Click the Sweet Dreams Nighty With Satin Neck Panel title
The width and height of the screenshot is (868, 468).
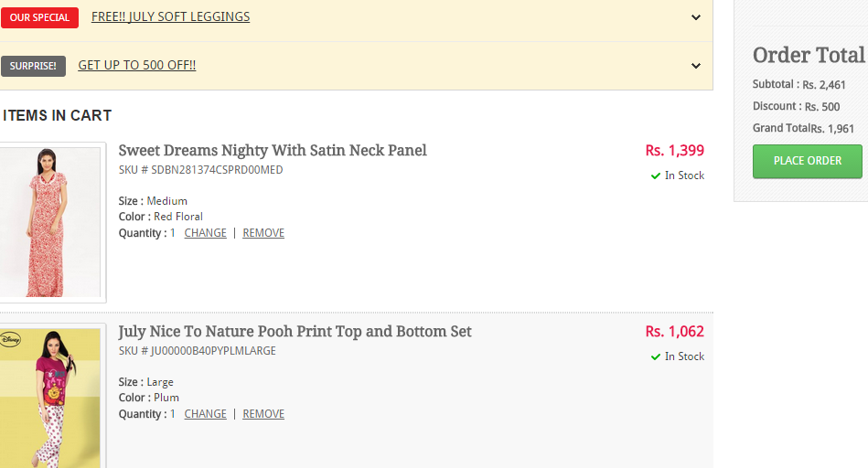coord(273,151)
